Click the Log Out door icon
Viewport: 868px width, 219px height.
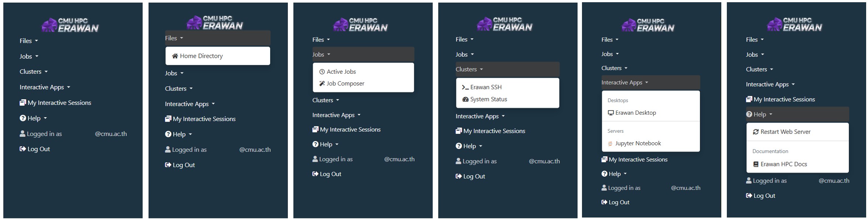coord(22,149)
